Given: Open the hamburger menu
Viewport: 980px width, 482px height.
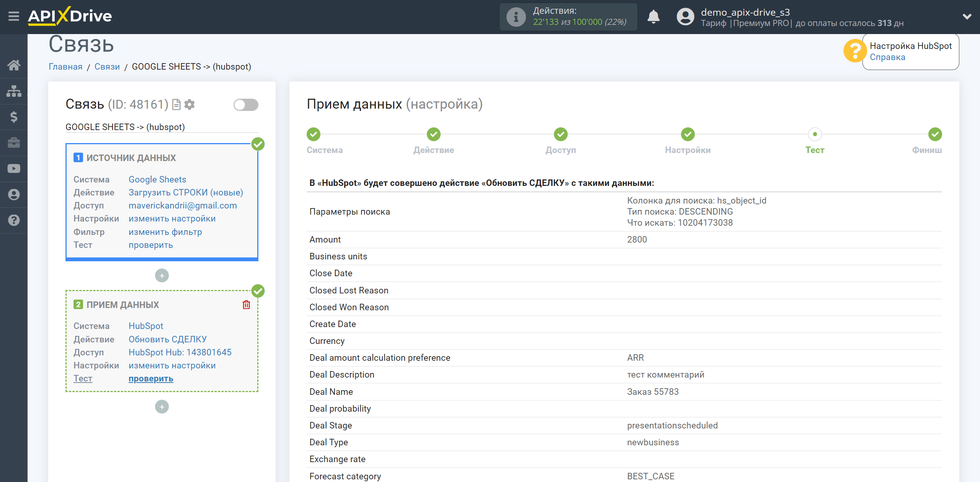Looking at the screenshot, I should pos(14,16).
